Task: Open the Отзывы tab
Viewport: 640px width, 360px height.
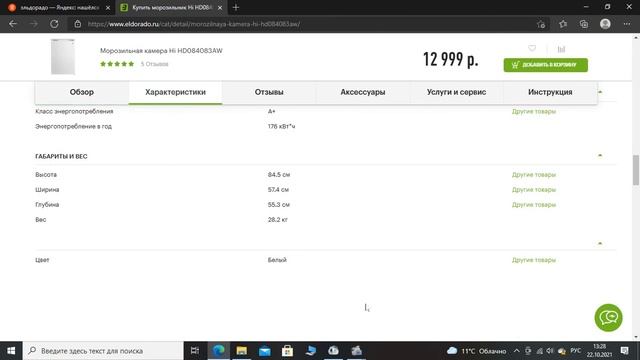Action: [269, 92]
